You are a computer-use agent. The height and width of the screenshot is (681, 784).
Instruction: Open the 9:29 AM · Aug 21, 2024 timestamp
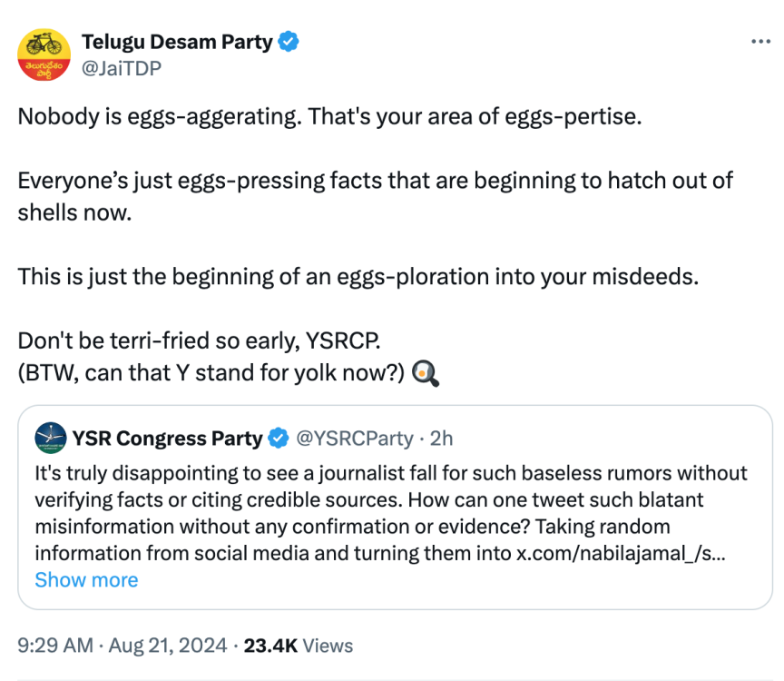[x=122, y=646]
